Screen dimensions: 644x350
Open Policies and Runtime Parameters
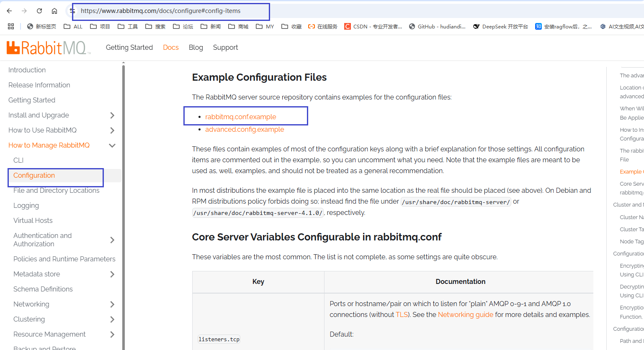click(64, 259)
